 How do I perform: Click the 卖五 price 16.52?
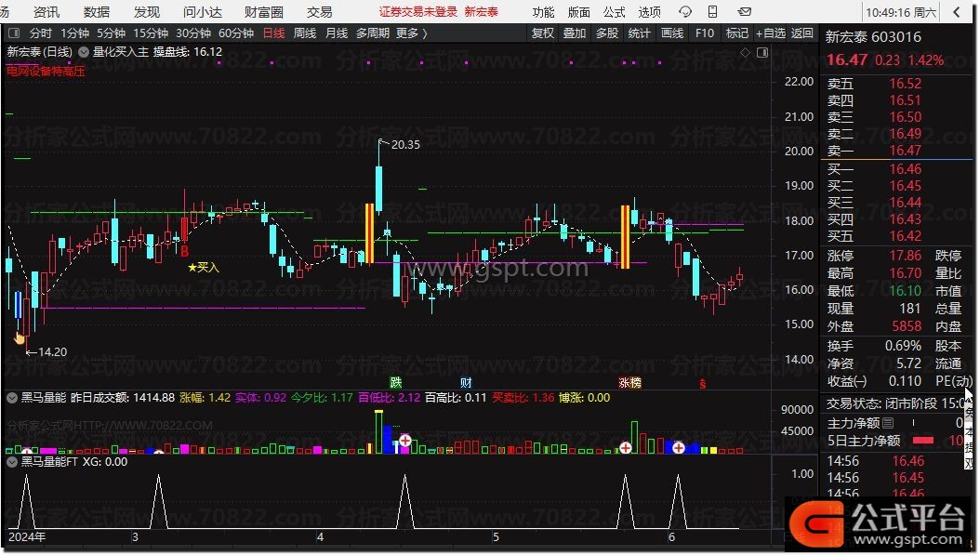pyautogui.click(x=905, y=84)
